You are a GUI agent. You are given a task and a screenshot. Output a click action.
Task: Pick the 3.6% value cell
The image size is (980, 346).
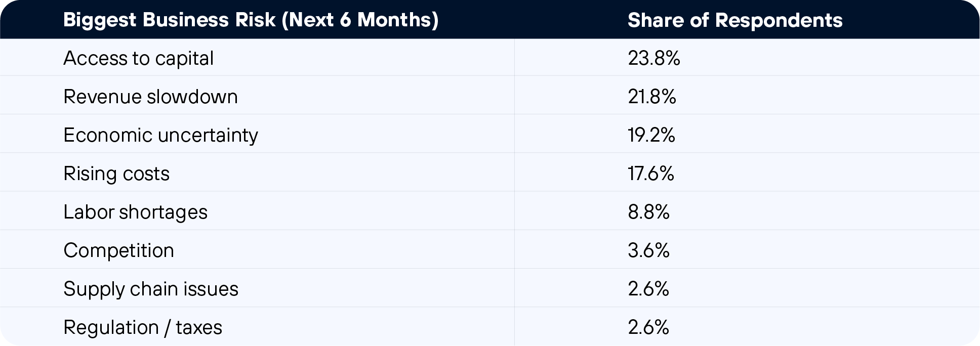pos(648,250)
